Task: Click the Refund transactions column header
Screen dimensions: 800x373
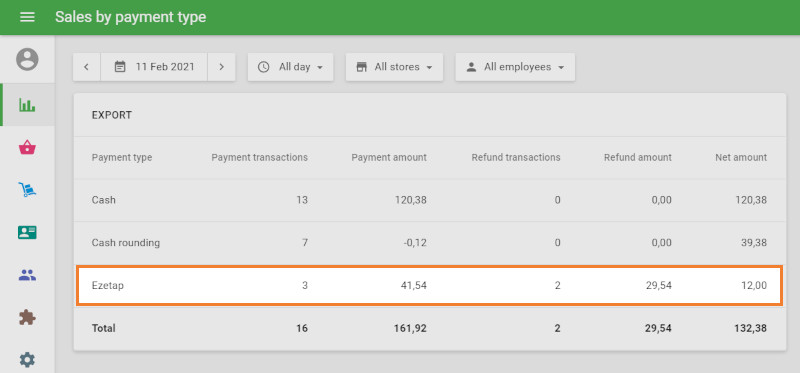Action: click(x=516, y=158)
